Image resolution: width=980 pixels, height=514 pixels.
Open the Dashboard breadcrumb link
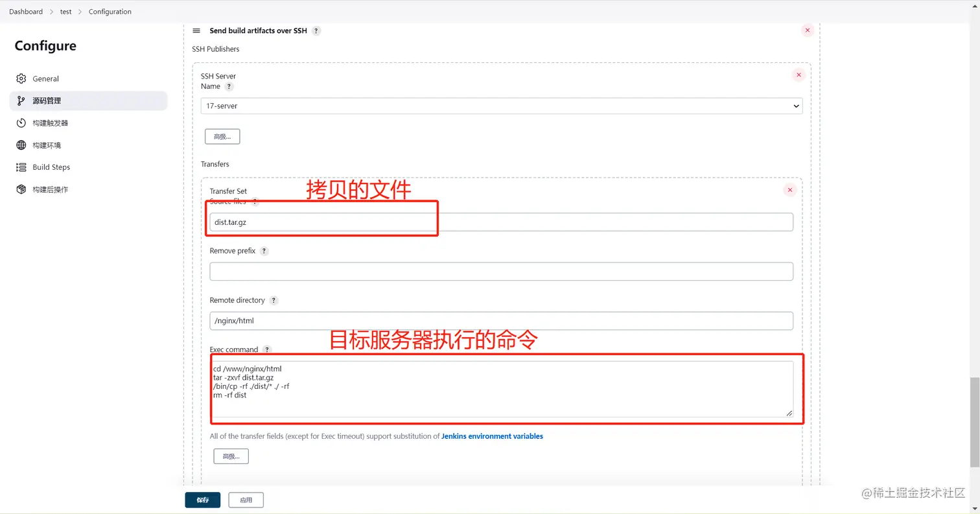(26, 12)
